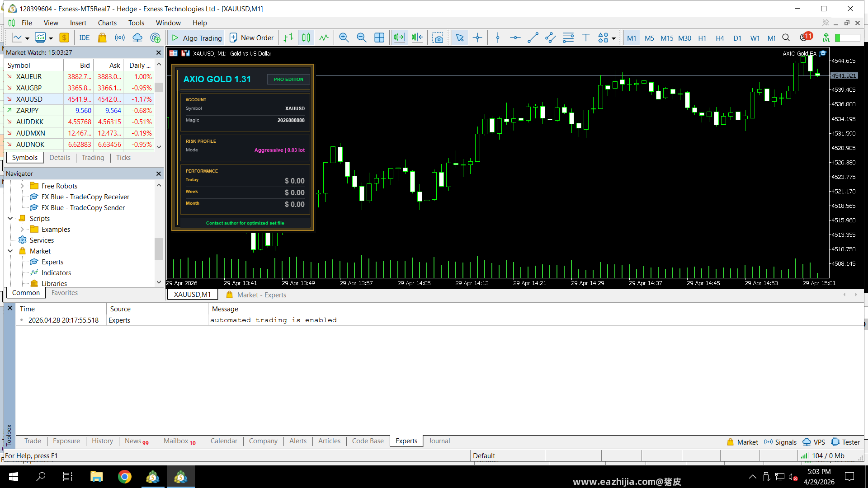Open the MetaEditor IDE button
The width and height of the screenshot is (868, 488).
coord(85,38)
